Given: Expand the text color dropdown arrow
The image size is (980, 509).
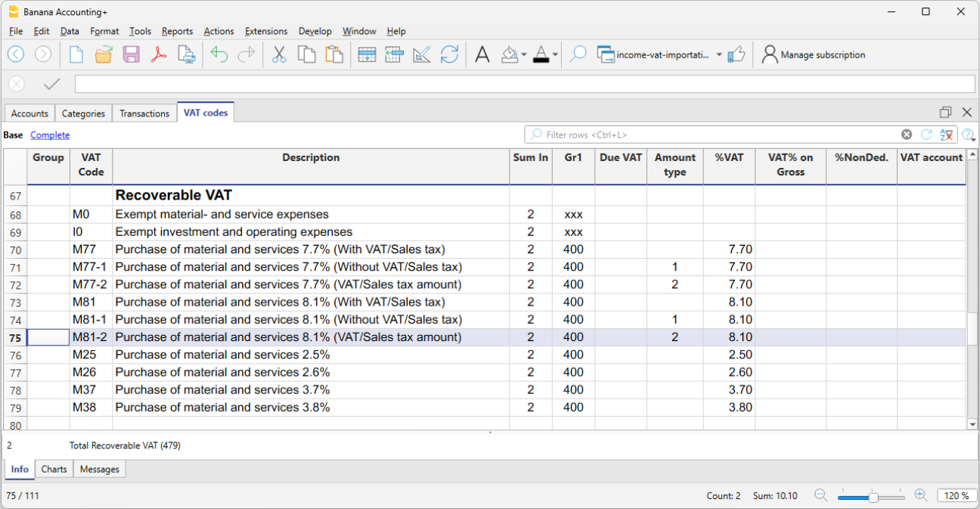Looking at the screenshot, I should pyautogui.click(x=555, y=54).
